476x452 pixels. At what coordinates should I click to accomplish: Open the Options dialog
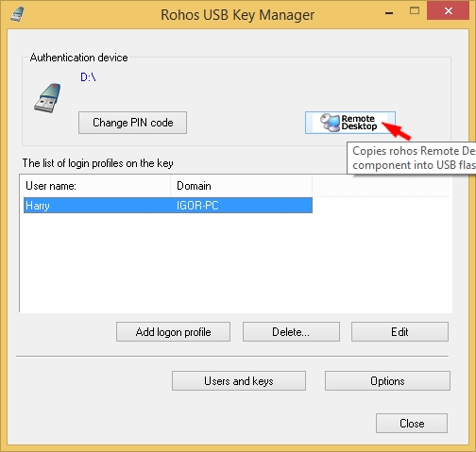coord(387,381)
